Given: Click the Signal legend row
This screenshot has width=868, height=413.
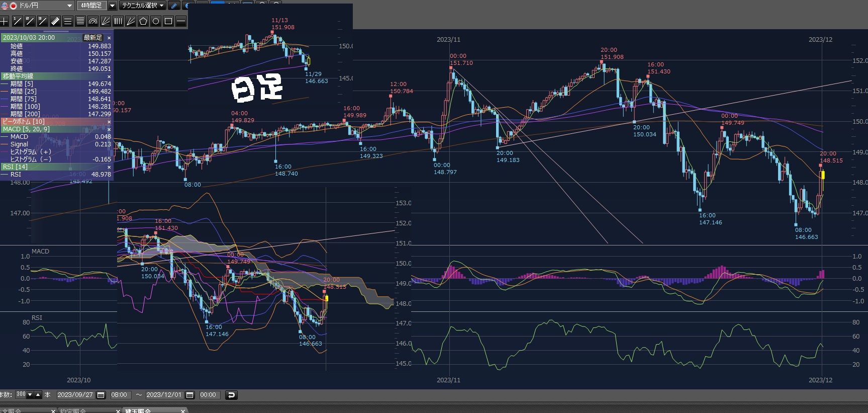Looking at the screenshot, I should point(56,144).
